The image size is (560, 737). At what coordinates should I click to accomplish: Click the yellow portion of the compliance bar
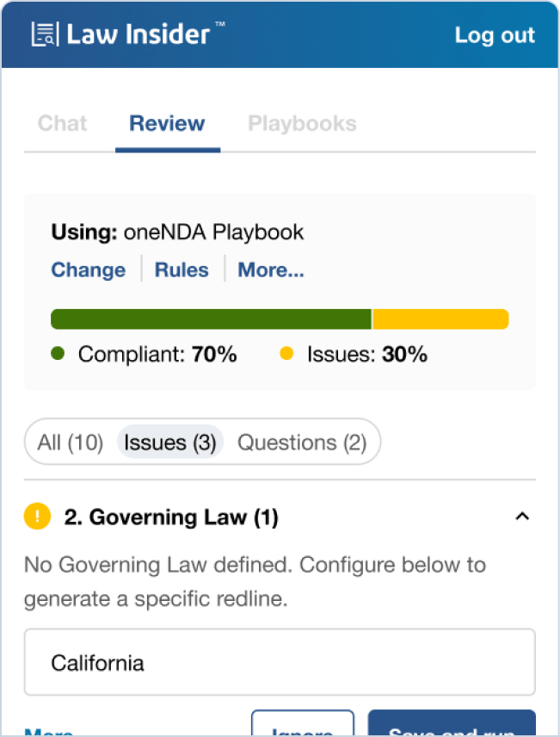(x=440, y=318)
